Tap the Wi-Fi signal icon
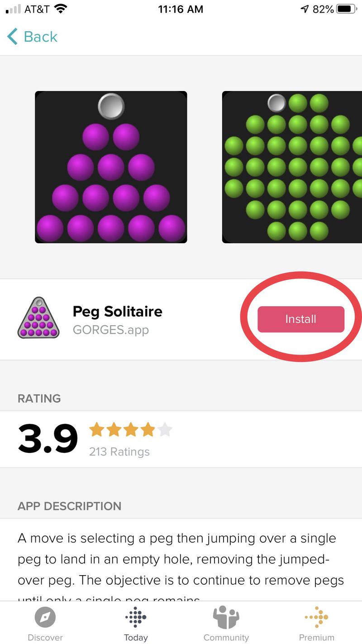This screenshot has height=644, width=362. coord(60,9)
